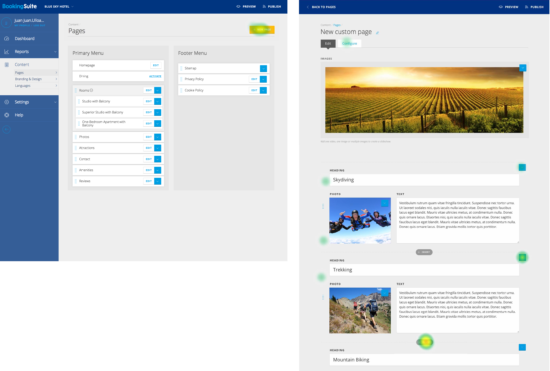The width and height of the screenshot is (550, 371).
Task: Click the pencil icon beside New custom page
Action: [377, 33]
